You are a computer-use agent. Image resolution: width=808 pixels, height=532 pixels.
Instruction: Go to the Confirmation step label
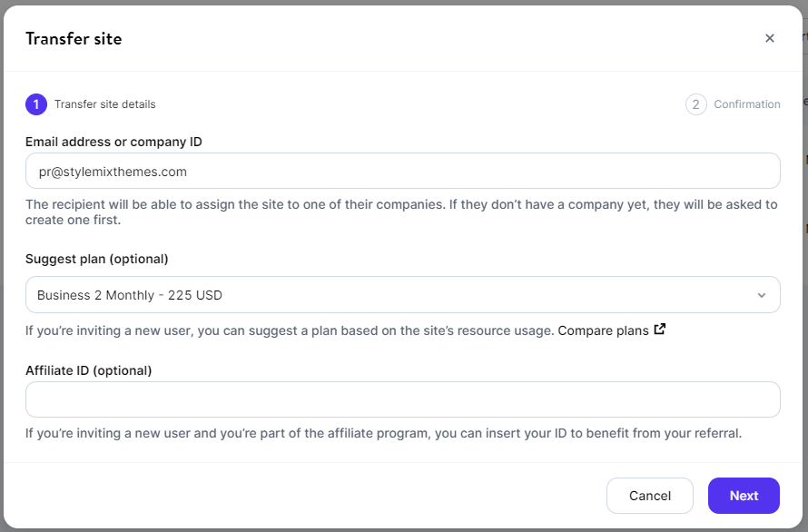tap(746, 104)
